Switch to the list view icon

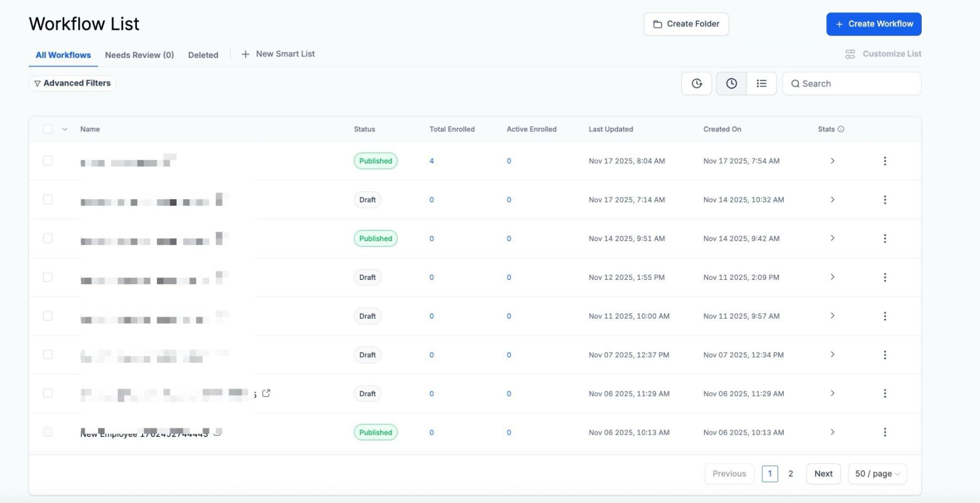[x=761, y=83]
